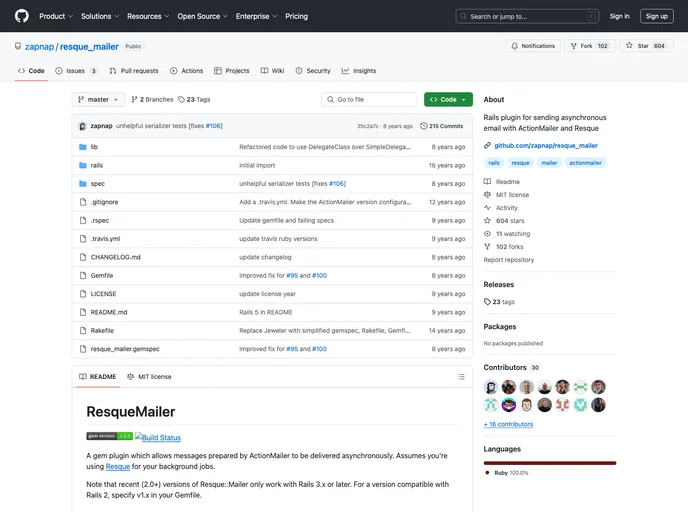688x512 pixels.
Task: Go to the Pricing page
Action: (296, 16)
